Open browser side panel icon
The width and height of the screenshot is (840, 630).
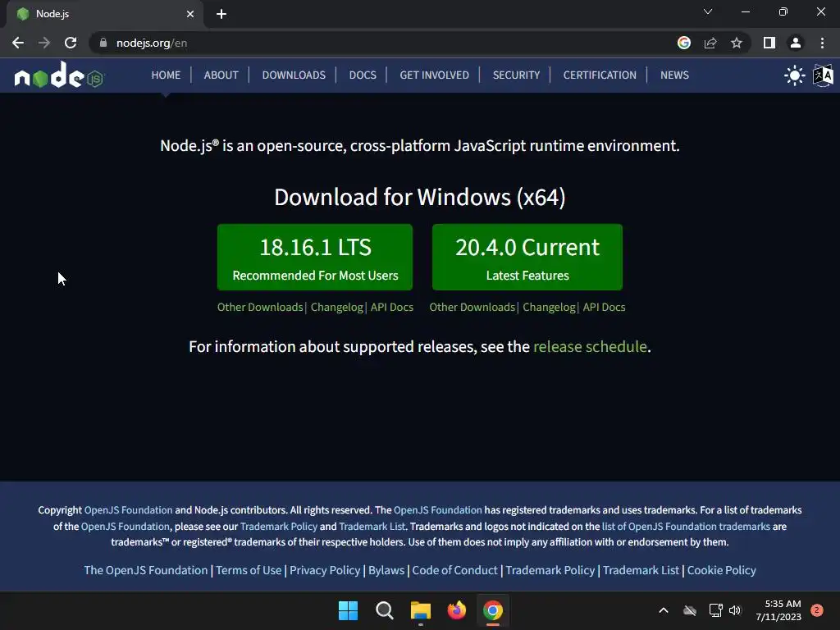(769, 43)
